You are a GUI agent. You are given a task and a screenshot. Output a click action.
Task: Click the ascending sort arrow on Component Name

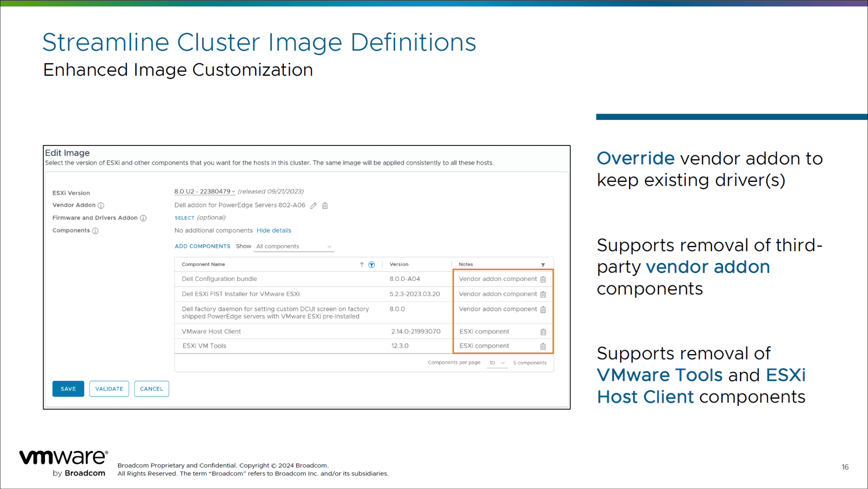361,264
